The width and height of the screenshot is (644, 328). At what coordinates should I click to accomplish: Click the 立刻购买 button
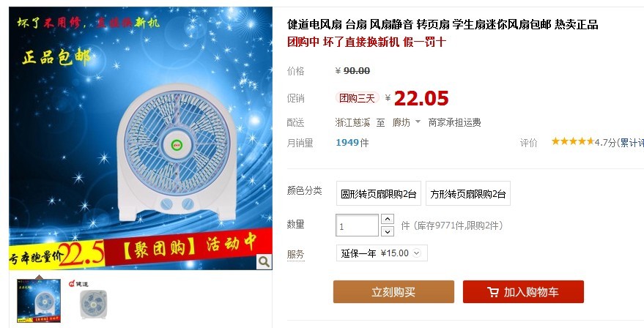(393, 292)
